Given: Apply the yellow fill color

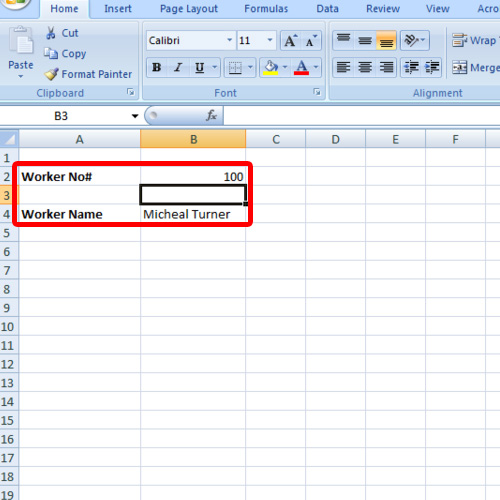Looking at the screenshot, I should pyautogui.click(x=270, y=68).
